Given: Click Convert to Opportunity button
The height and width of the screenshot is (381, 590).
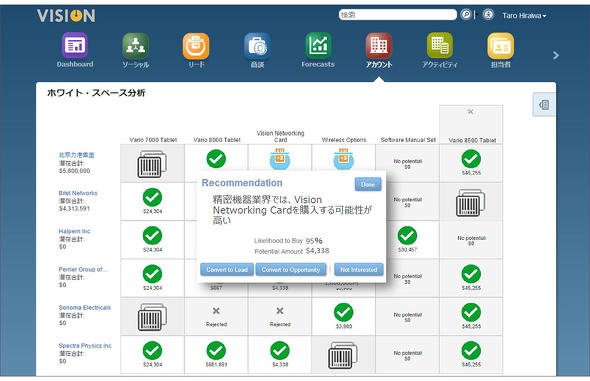Looking at the screenshot, I should (291, 270).
